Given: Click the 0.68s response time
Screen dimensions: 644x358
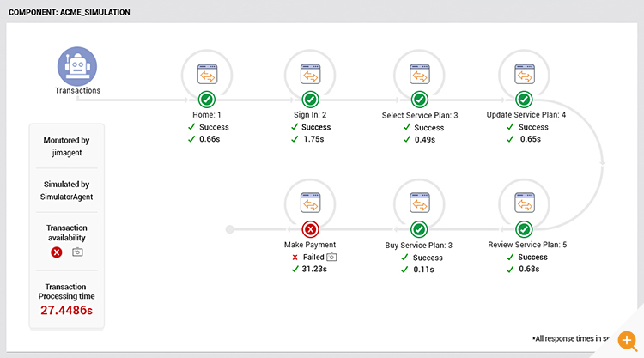Looking at the screenshot, I should (x=529, y=269).
